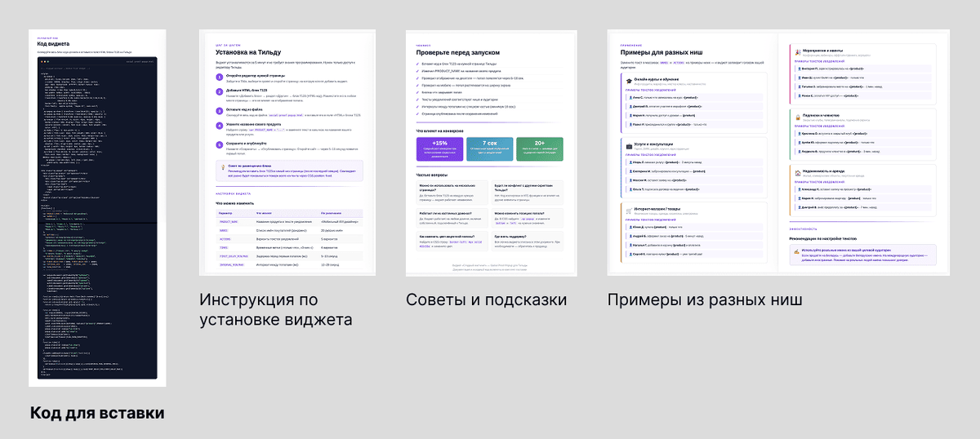
Task: Click the «PRODUCT_NAME» parameter cell in table
Action: (x=228, y=221)
